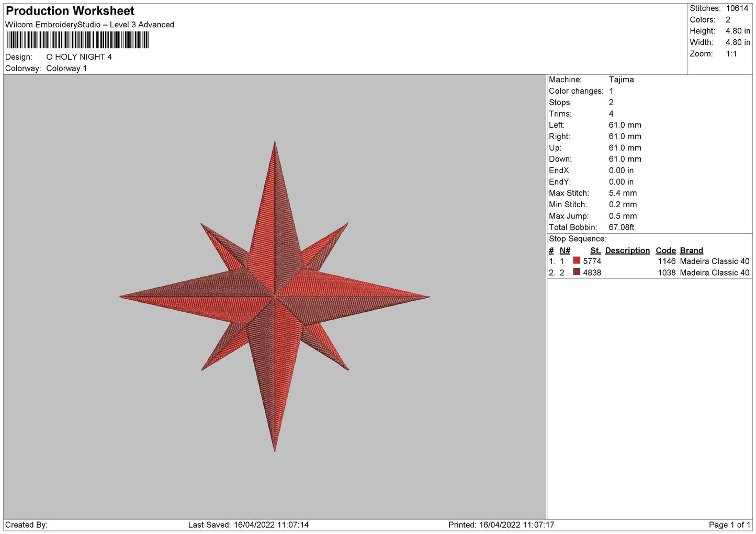This screenshot has height=534, width=756.
Task: Click the Page 1 of 1 label
Action: (729, 525)
